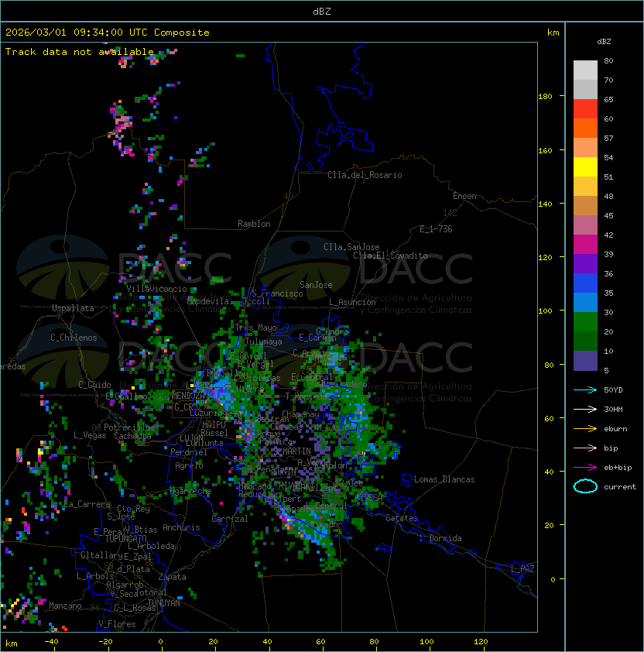Click the 'VillaVicencio' map label
644x652 pixels.
point(156,289)
